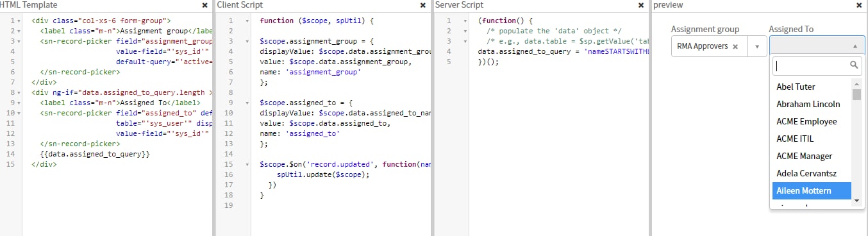The height and width of the screenshot is (236, 868).
Task: Click the Server Script panel title
Action: pyautogui.click(x=460, y=5)
